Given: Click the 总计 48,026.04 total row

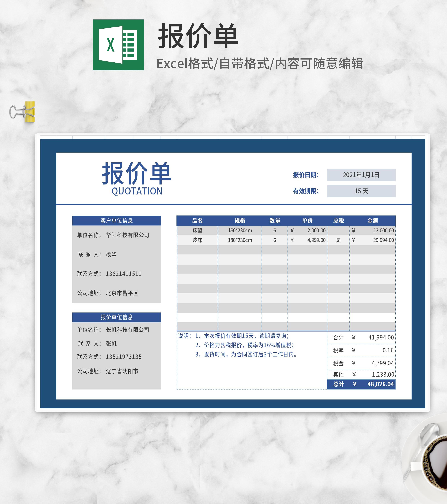Looking at the screenshot, I should click(x=361, y=384).
